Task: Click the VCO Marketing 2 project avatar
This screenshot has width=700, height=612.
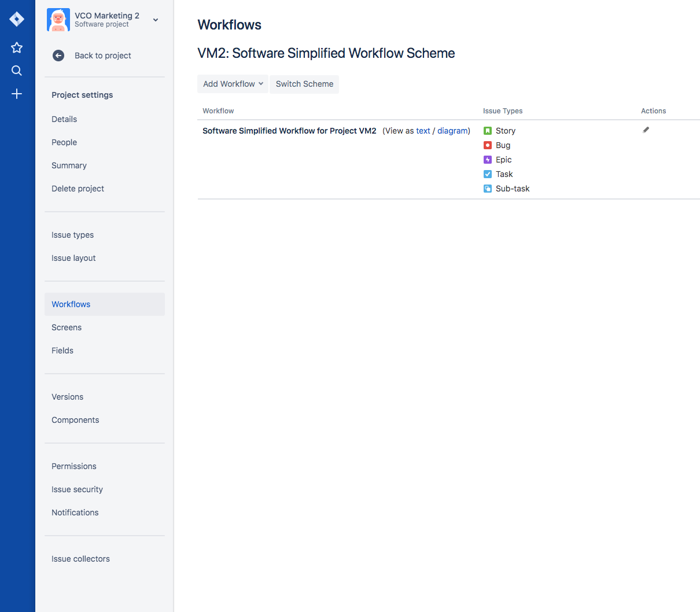Action: coord(58,20)
